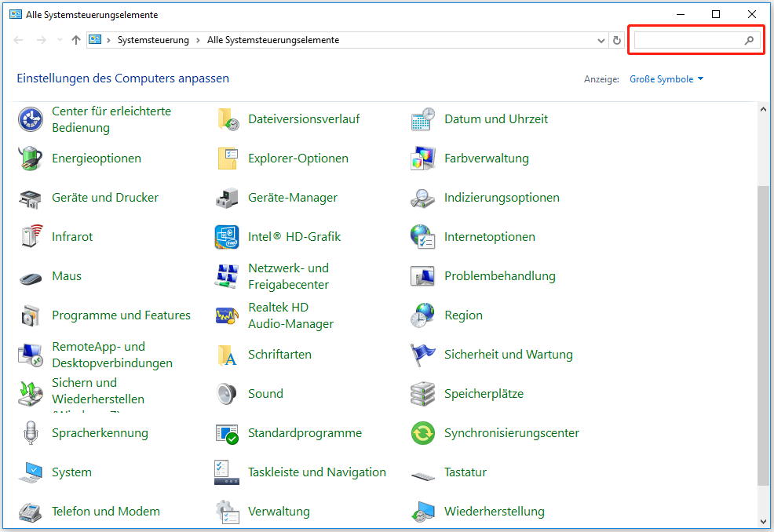Click Alle Systemsteuerungselemente breadcrumb segment
The image size is (774, 532).
(273, 40)
